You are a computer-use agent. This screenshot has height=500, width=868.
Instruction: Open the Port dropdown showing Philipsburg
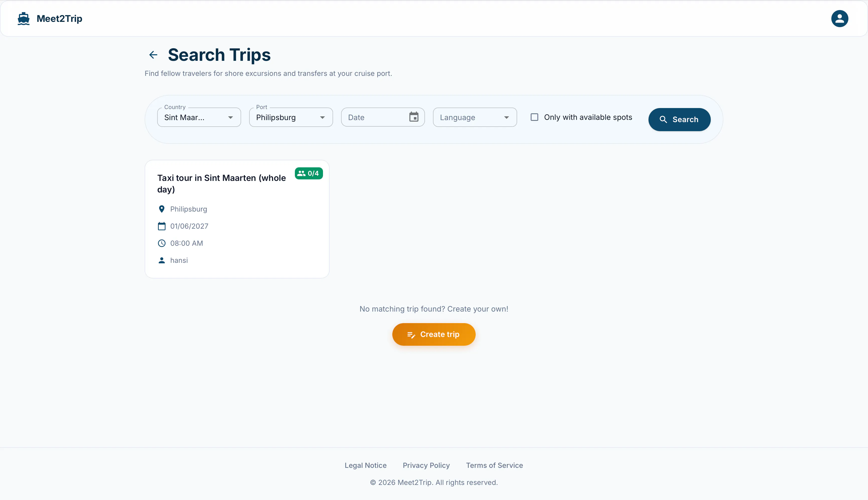pos(291,117)
